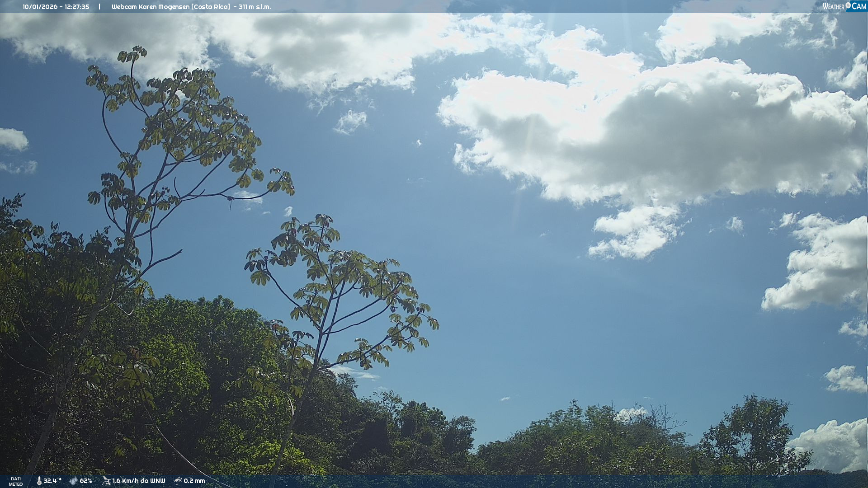Click the 0.2 mm rainfall value

(x=194, y=481)
